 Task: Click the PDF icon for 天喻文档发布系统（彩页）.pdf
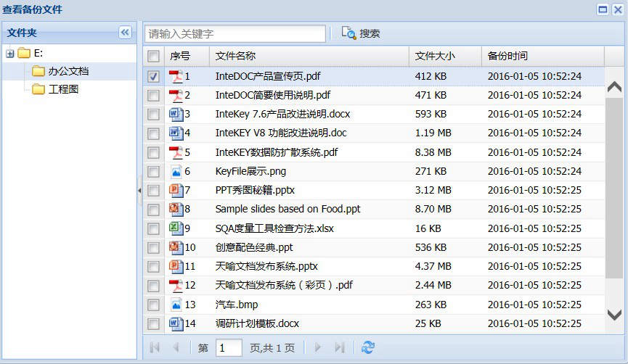click(x=176, y=286)
